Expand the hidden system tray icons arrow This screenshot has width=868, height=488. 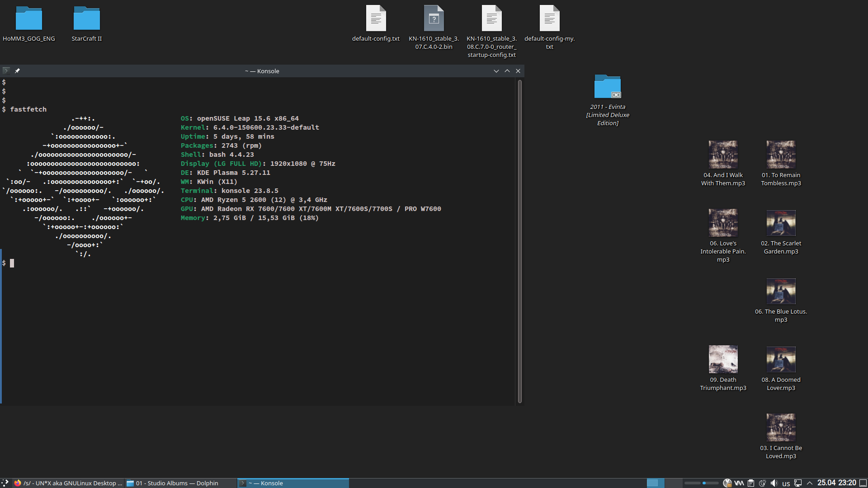tap(810, 483)
